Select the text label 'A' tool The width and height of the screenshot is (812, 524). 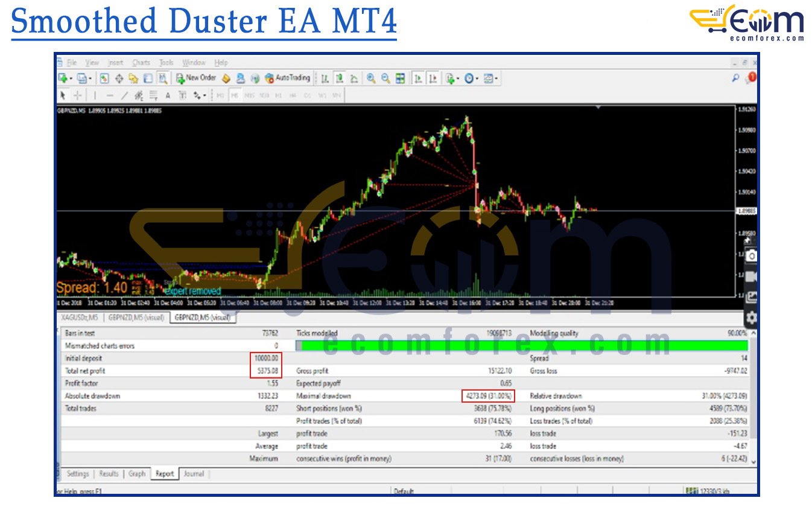click(x=168, y=95)
